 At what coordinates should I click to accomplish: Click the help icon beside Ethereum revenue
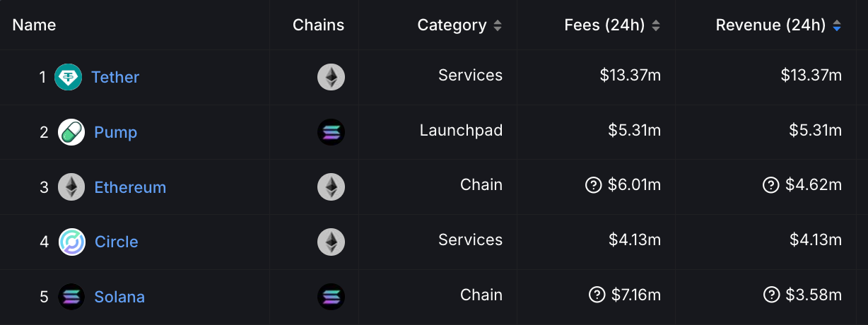coord(771,185)
